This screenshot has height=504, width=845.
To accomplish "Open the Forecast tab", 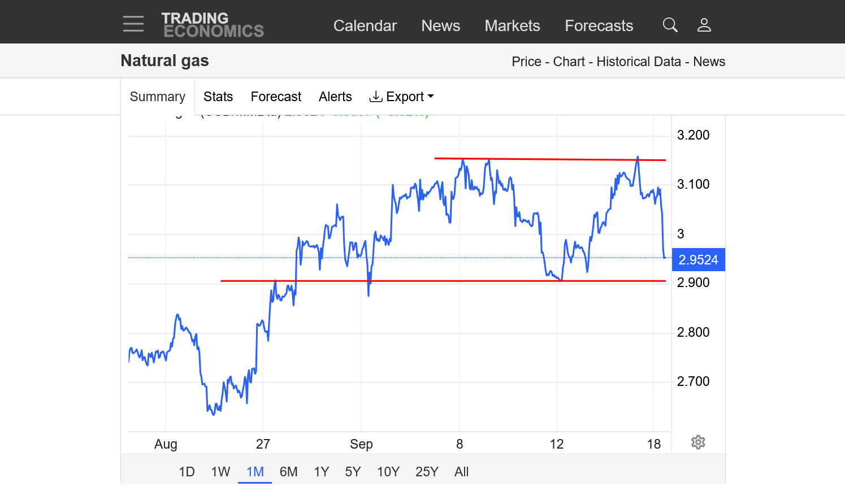I will point(276,97).
